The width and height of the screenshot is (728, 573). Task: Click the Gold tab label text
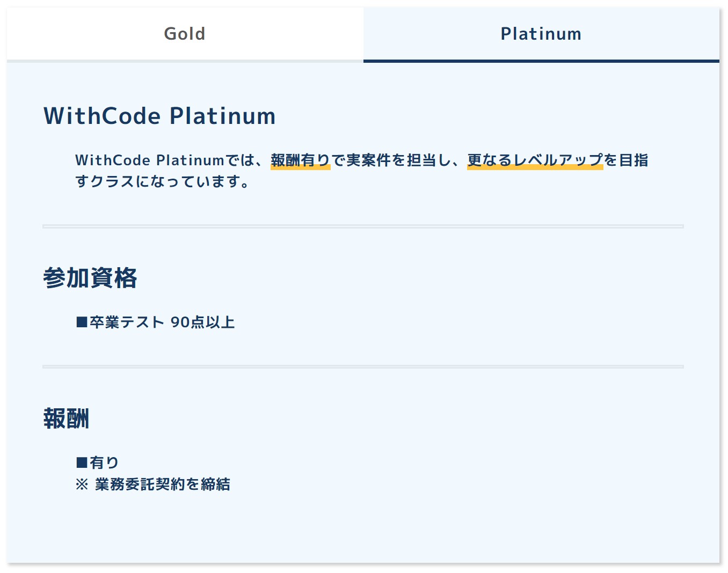coord(184,33)
